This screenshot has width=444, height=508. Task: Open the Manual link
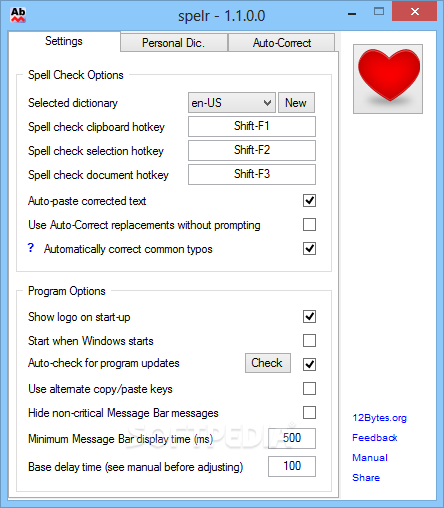click(370, 458)
